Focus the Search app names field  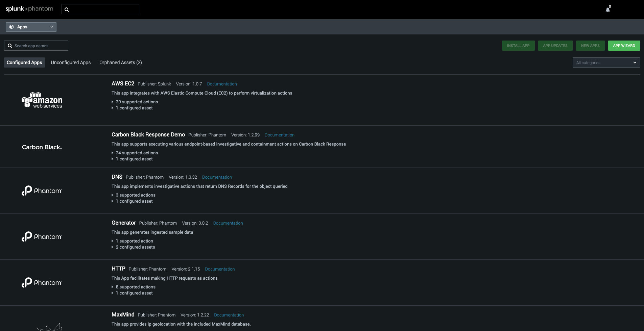[x=36, y=46]
